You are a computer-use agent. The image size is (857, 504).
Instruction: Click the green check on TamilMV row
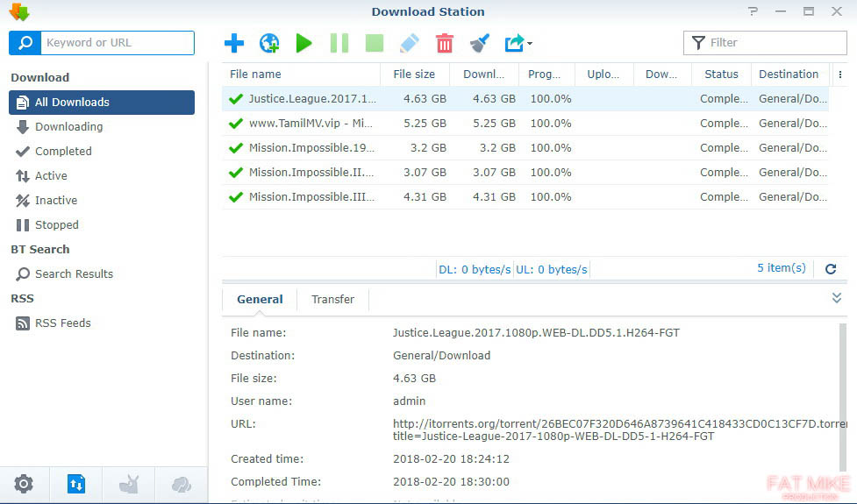click(236, 124)
